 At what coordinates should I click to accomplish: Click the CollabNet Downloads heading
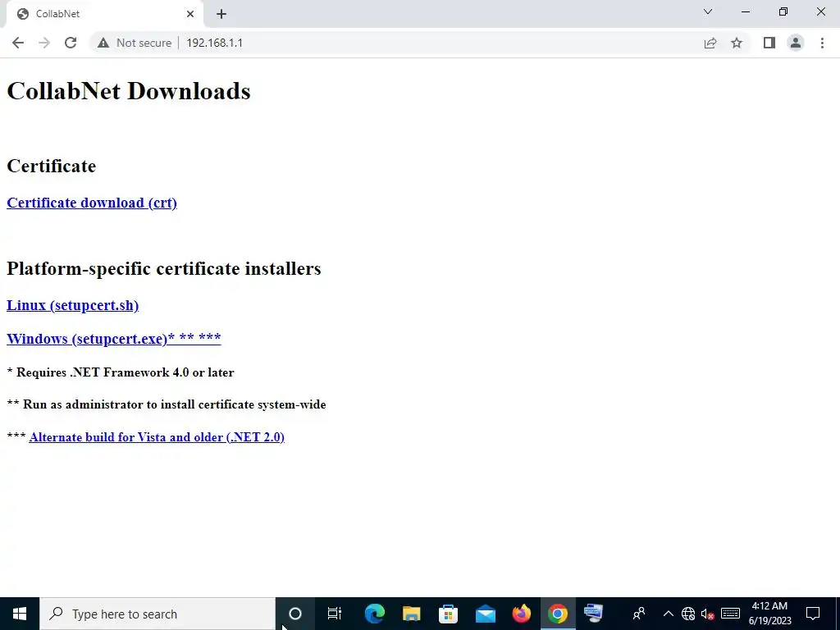pos(129,91)
